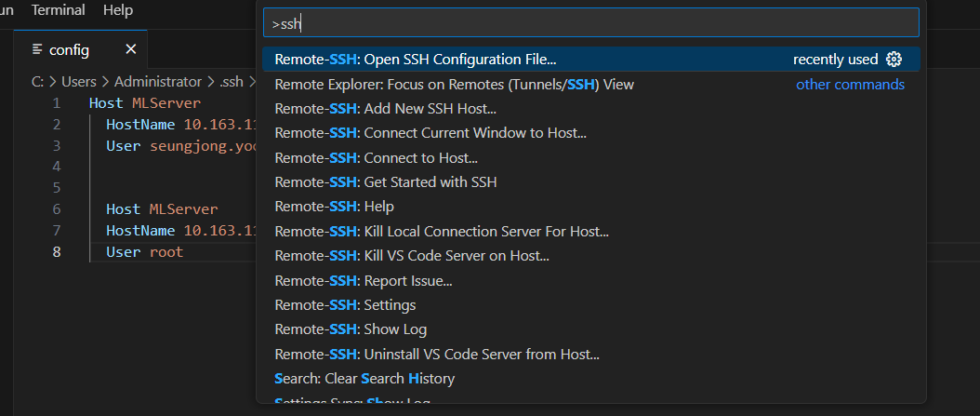Run Remote-SSH: Open SSH Configuration File
The width and height of the screenshot is (980, 416).
pyautogui.click(x=590, y=60)
